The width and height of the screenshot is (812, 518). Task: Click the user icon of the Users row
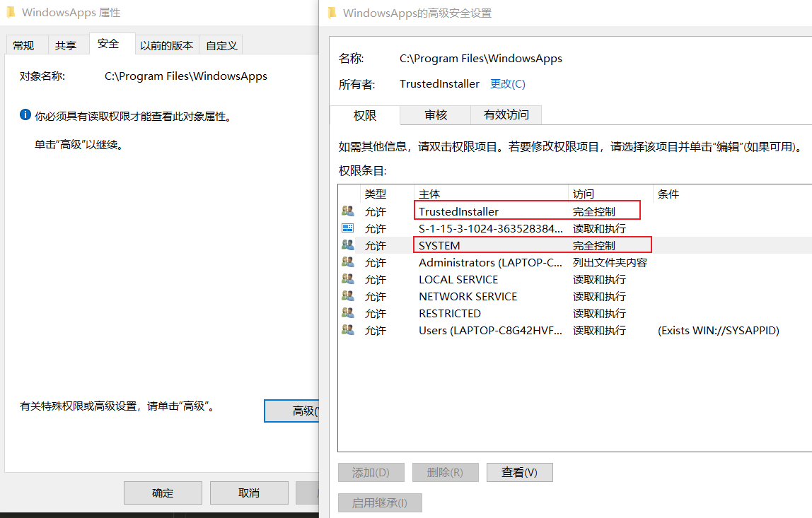(347, 330)
